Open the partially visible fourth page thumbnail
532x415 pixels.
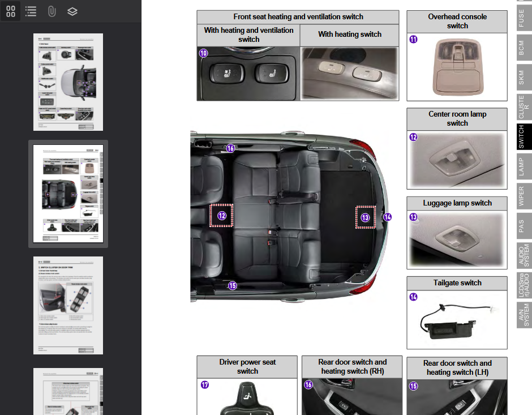(x=68, y=392)
